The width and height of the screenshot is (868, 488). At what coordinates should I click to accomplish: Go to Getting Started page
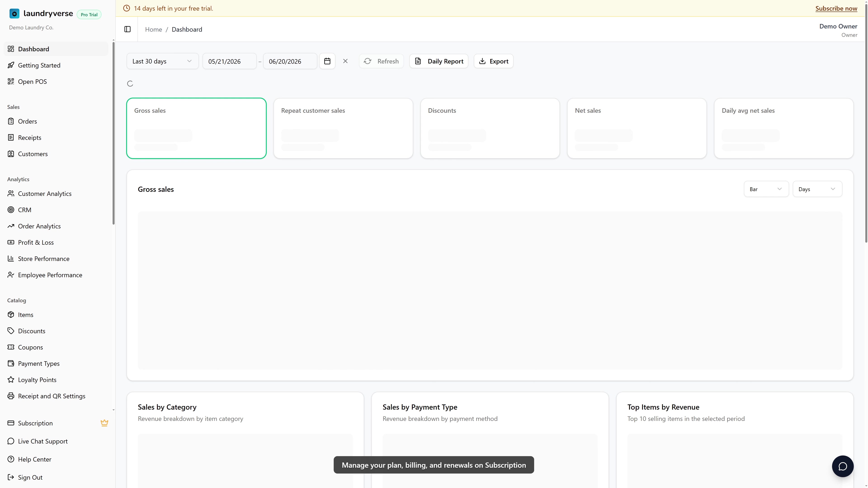56,65
